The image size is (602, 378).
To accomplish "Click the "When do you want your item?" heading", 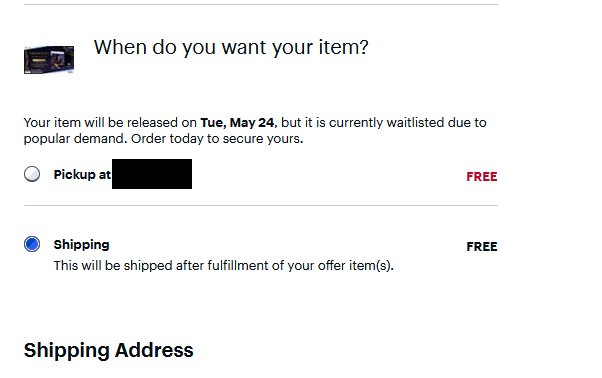I will (x=231, y=48).
